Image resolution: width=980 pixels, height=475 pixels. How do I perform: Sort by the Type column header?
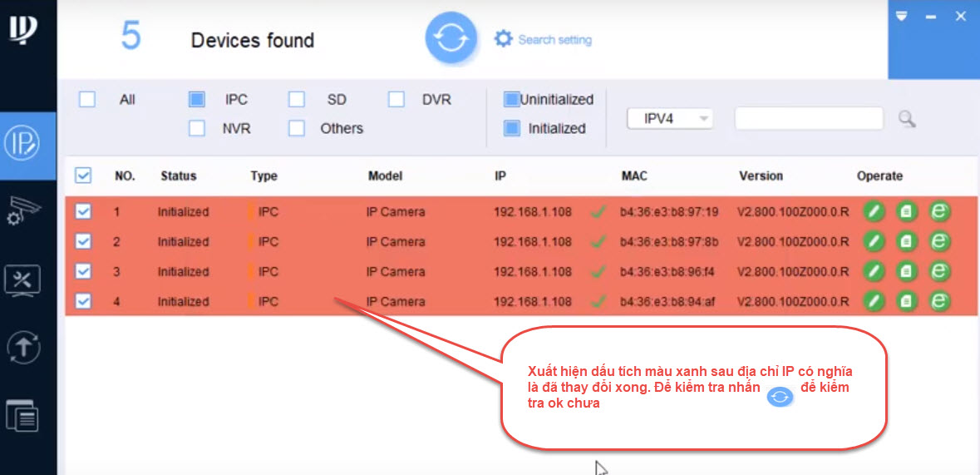[x=263, y=176]
